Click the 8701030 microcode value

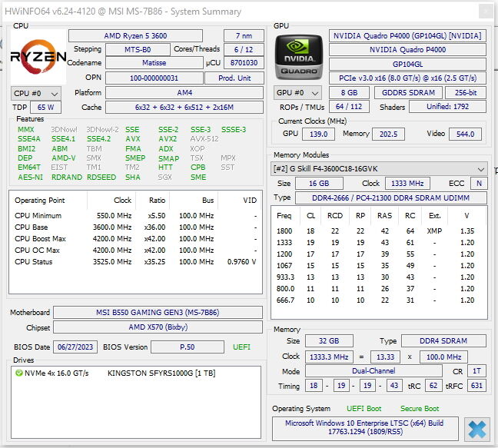pyautogui.click(x=244, y=63)
